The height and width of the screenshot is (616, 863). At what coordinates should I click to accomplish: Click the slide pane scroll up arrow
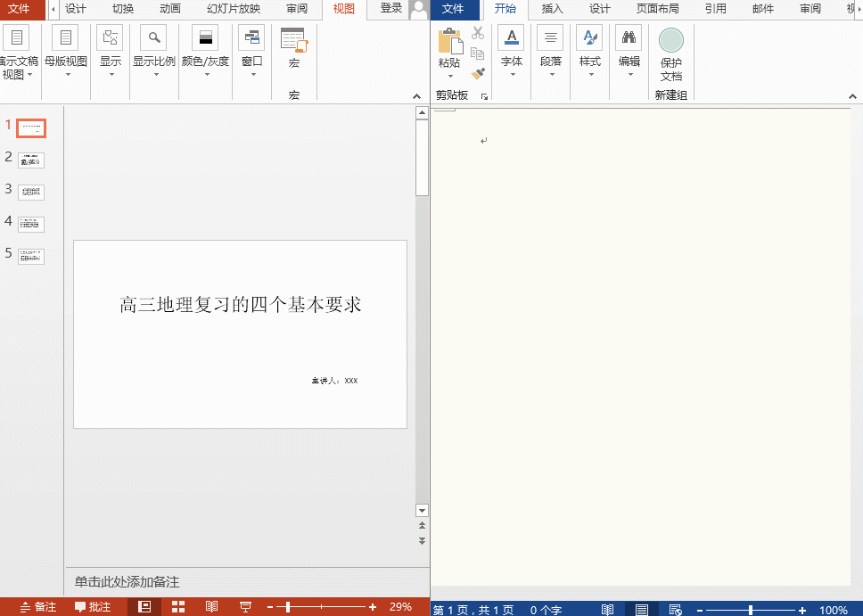tap(423, 113)
